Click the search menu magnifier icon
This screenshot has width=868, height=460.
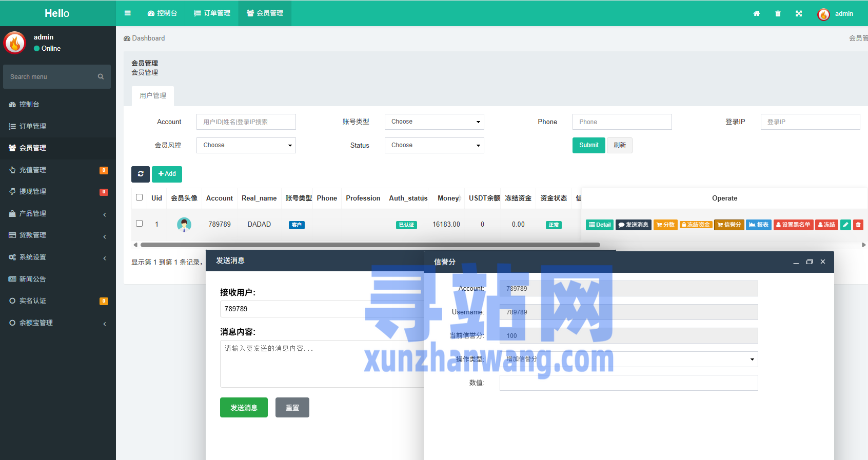point(101,76)
